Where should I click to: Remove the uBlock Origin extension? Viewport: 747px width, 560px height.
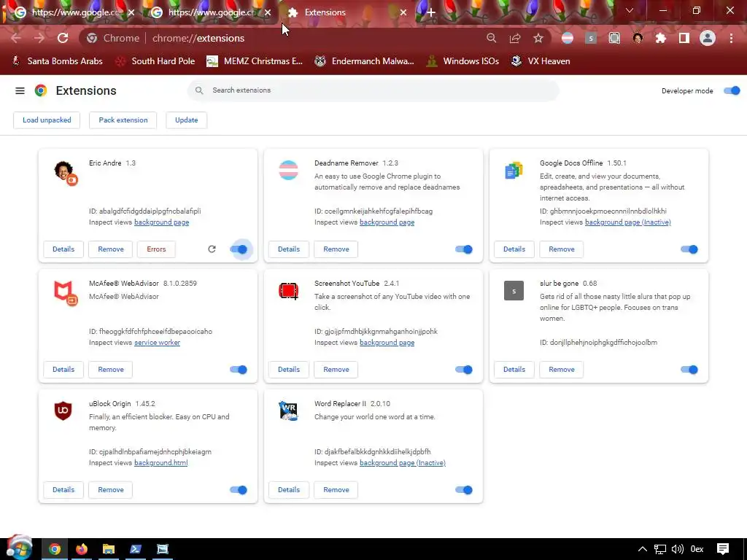111,489
